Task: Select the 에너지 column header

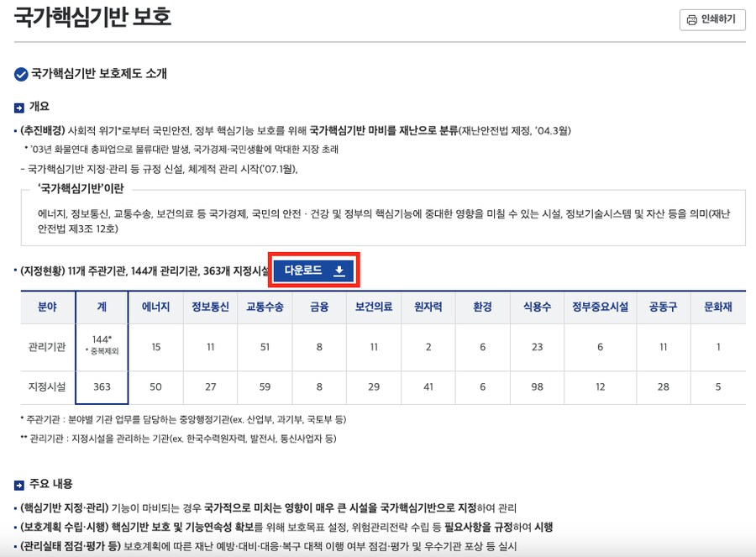Action: (155, 307)
